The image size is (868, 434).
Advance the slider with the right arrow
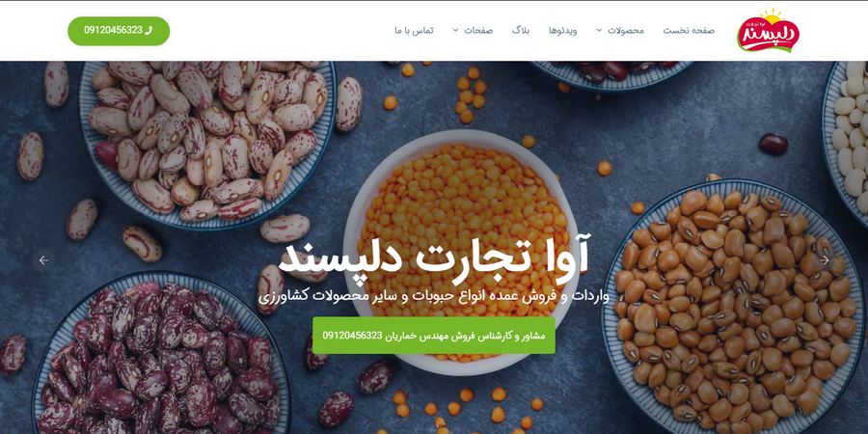(825, 259)
